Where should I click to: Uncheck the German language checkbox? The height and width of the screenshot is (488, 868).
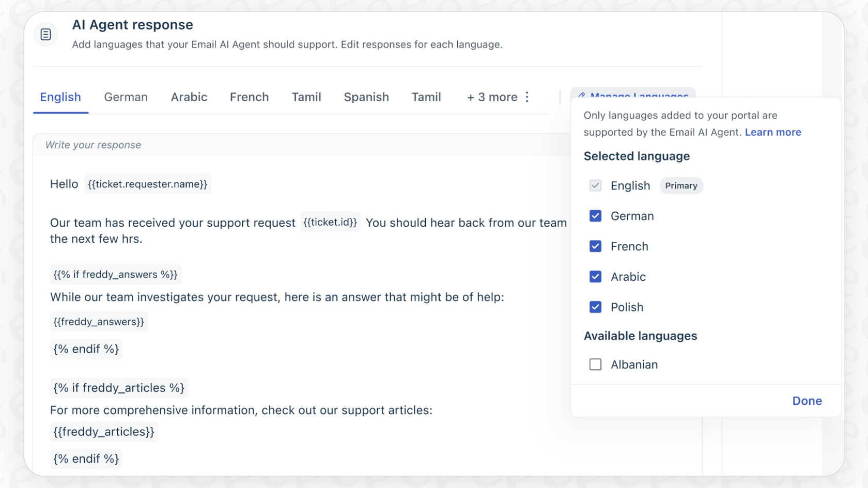(595, 216)
